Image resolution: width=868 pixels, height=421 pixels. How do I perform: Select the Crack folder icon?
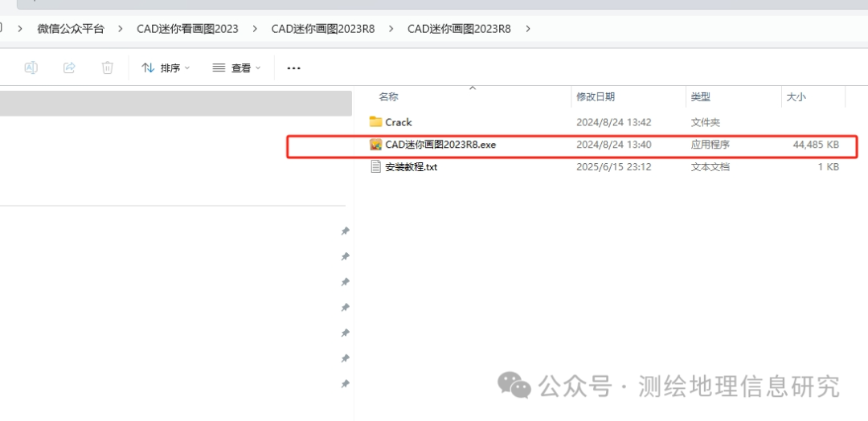click(x=376, y=121)
